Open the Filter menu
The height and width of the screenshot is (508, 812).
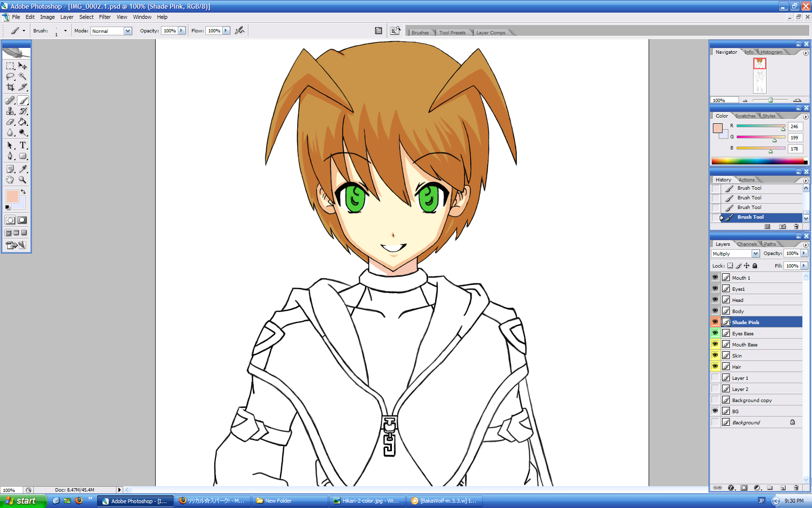tap(105, 17)
